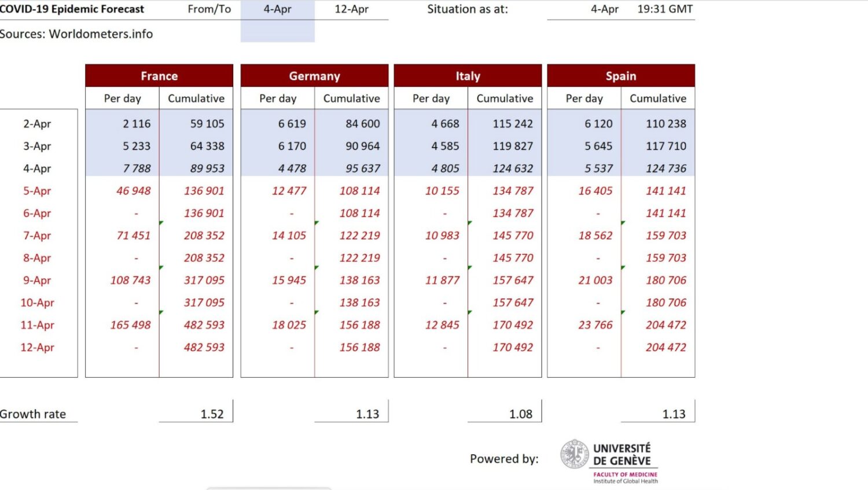Screen dimensions: 868x490
Task: Click the Growth rate row label
Action: 33,414
